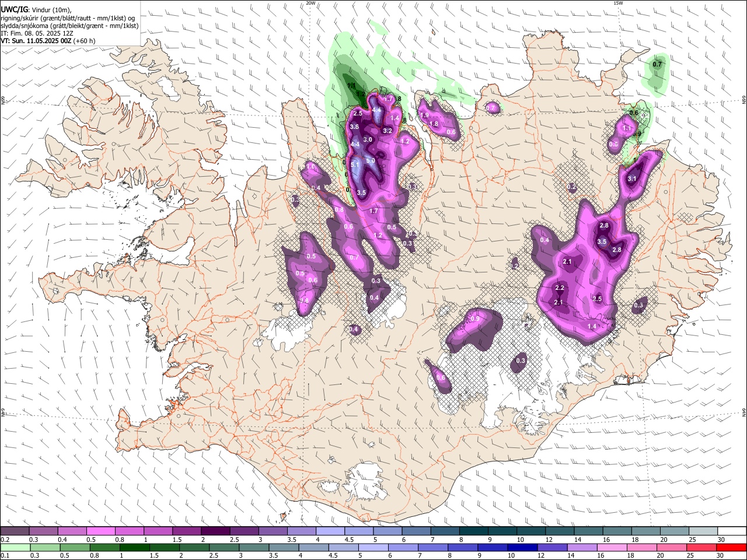Click the darkest grey-purple 0.2 swatch in upper legend
Viewport: 747px width, 560px height.
click(15, 531)
